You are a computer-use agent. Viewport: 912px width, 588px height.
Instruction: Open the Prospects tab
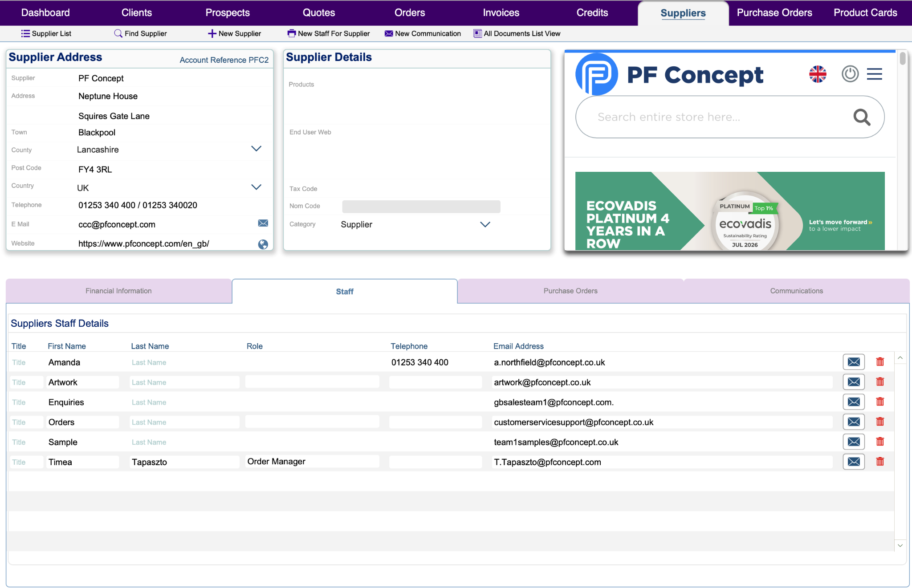click(x=228, y=12)
